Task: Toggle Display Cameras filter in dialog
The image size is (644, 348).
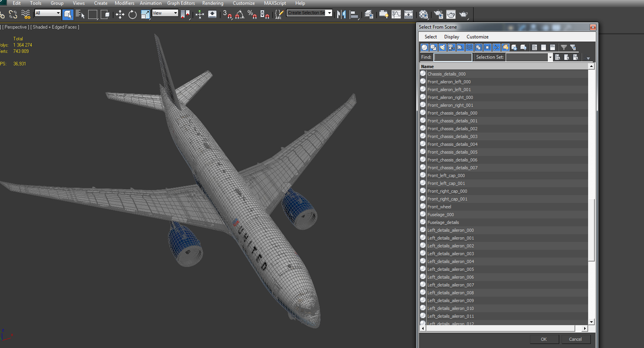Action: [x=451, y=47]
